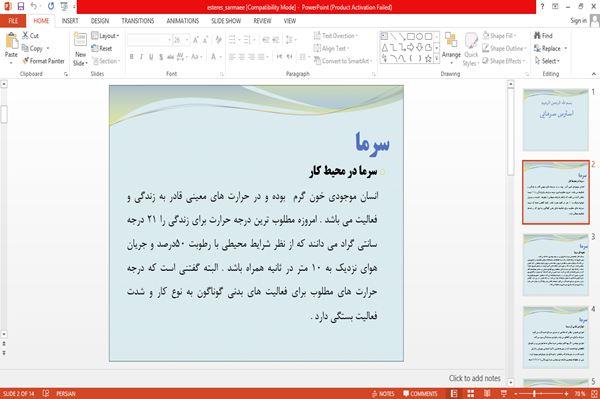Viewport: 600px width, 399px height.
Task: Click 'Click to add notes' field
Action: [474, 378]
